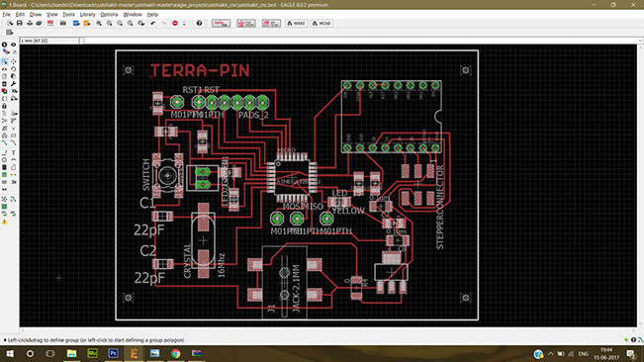The image size is (644, 362).
Task: Select the Circle drawing tool
Action: tap(5, 159)
